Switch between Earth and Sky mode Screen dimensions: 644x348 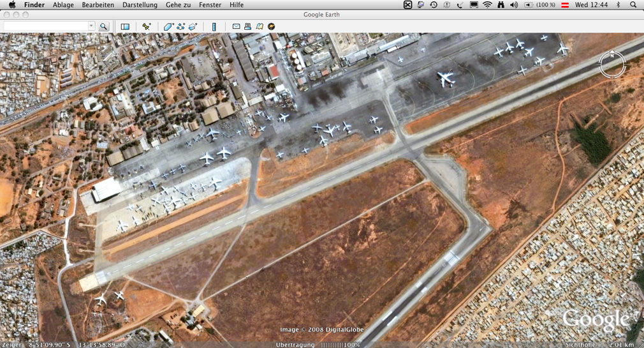(x=272, y=27)
